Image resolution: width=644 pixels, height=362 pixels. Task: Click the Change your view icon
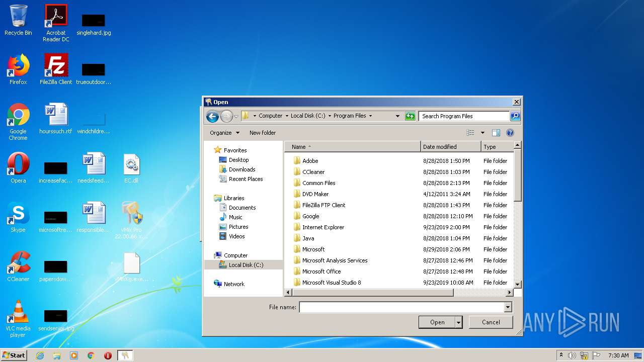[x=470, y=133]
